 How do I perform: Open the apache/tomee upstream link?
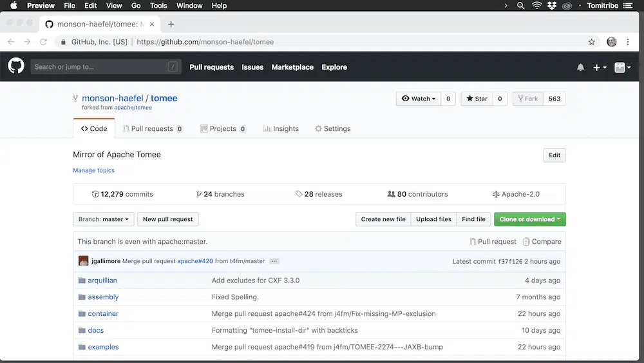tap(133, 108)
